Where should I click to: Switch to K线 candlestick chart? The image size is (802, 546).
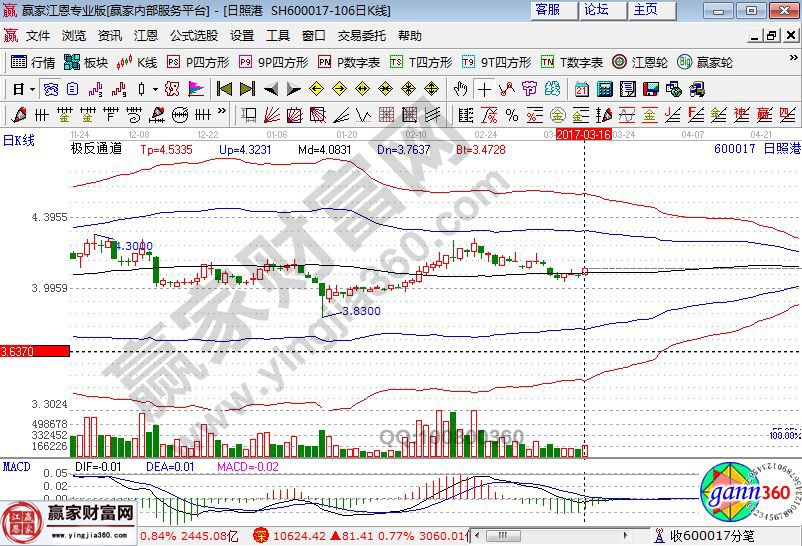(138, 62)
